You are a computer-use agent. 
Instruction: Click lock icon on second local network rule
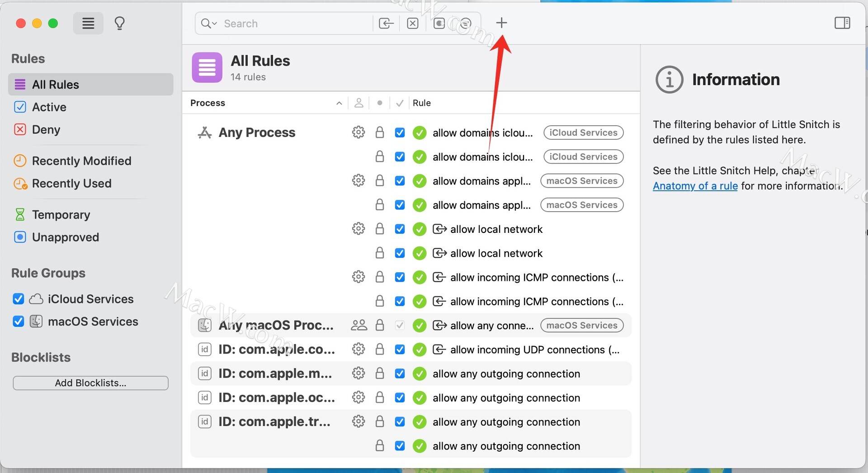pos(380,253)
